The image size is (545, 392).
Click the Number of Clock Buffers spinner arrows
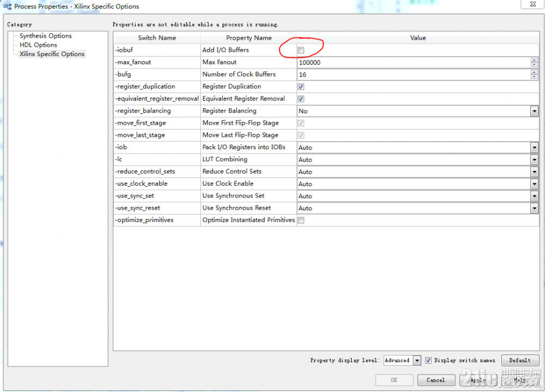(534, 75)
